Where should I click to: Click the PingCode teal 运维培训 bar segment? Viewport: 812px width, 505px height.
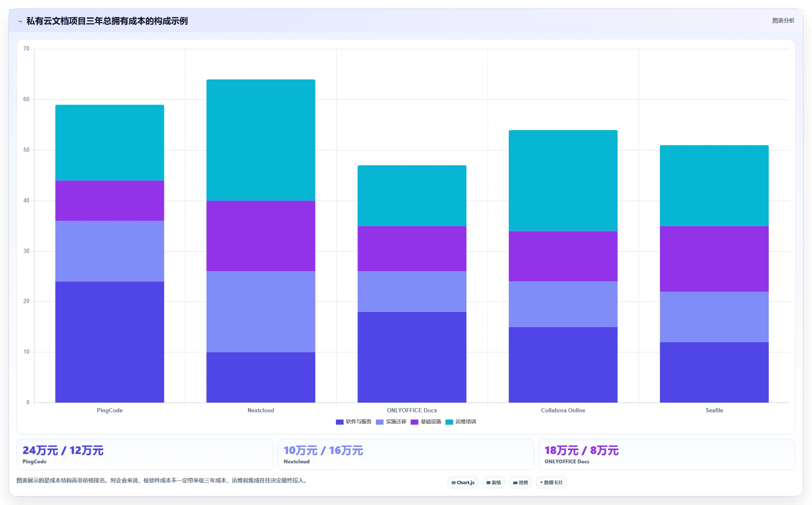[110, 143]
